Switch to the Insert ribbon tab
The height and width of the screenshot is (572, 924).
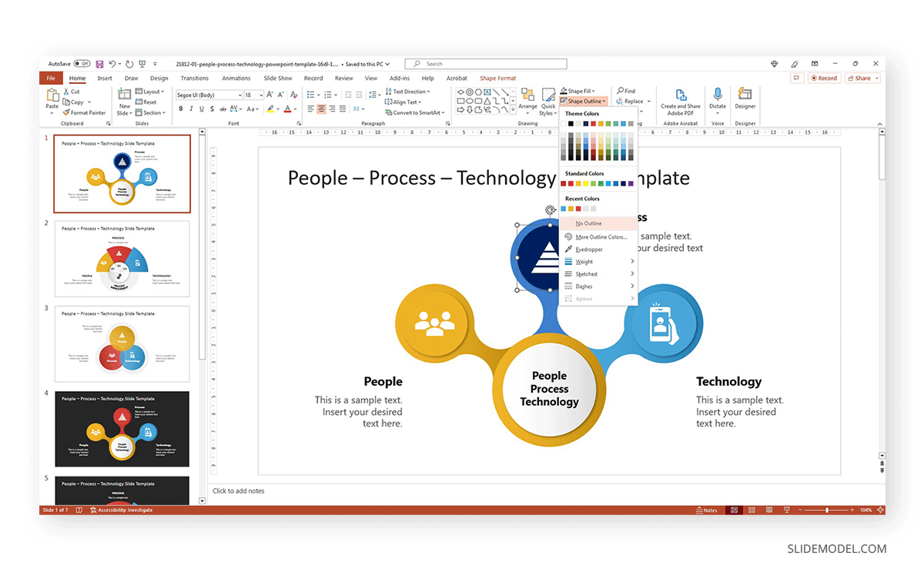coord(105,78)
